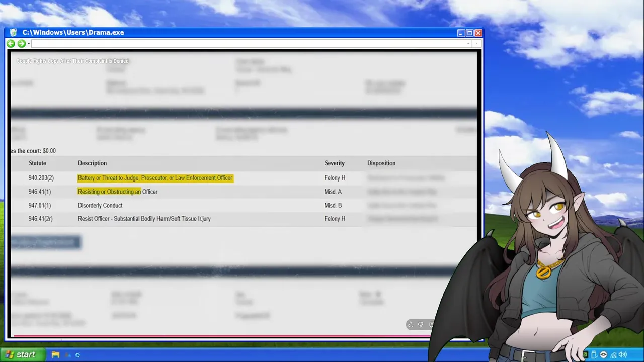Click the 'Misd. B' severity cell
This screenshot has width=644, height=362.
[x=333, y=205]
